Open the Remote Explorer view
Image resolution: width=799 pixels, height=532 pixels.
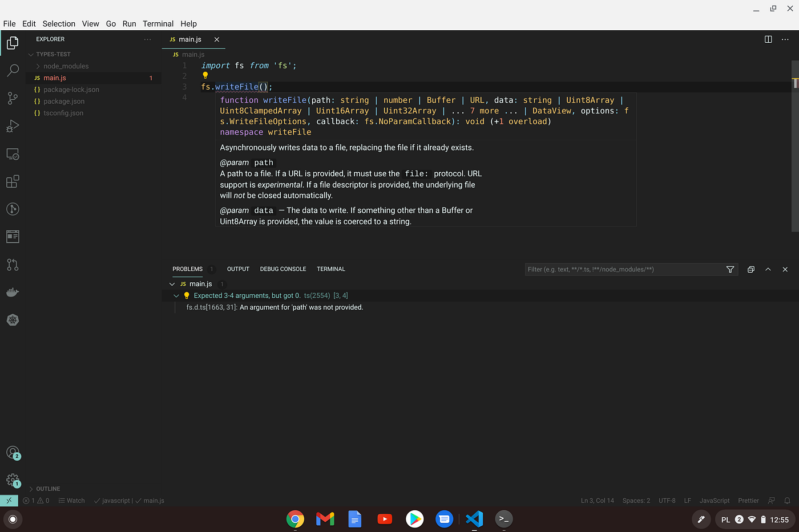point(13,153)
